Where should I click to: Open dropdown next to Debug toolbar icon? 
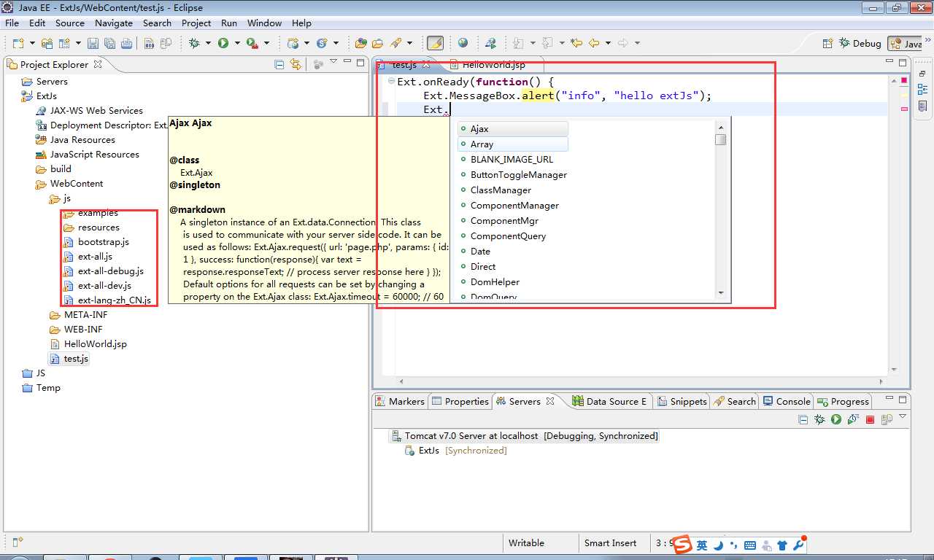click(208, 43)
